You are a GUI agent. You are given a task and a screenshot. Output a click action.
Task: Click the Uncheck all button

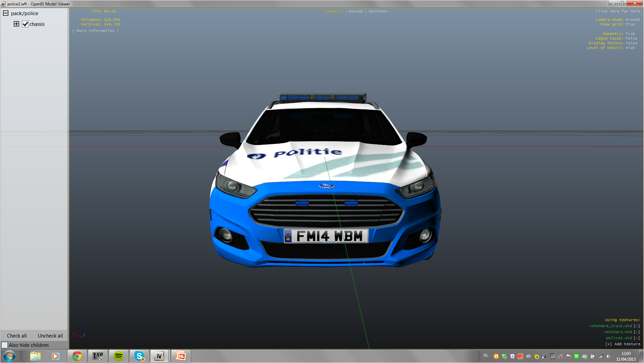tap(50, 336)
